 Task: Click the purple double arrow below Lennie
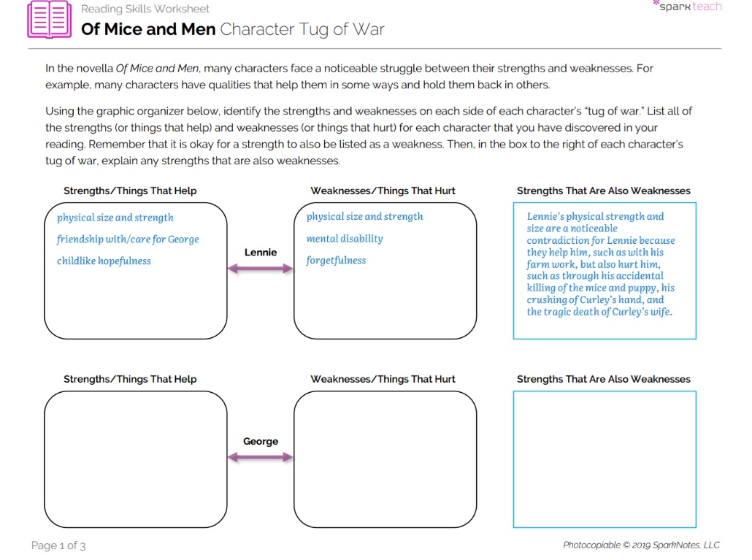(260, 269)
